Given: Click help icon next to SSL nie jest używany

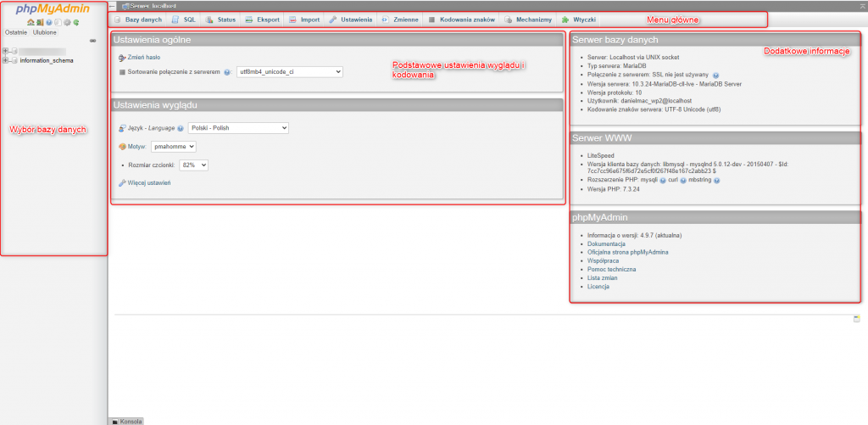Looking at the screenshot, I should click(716, 75).
